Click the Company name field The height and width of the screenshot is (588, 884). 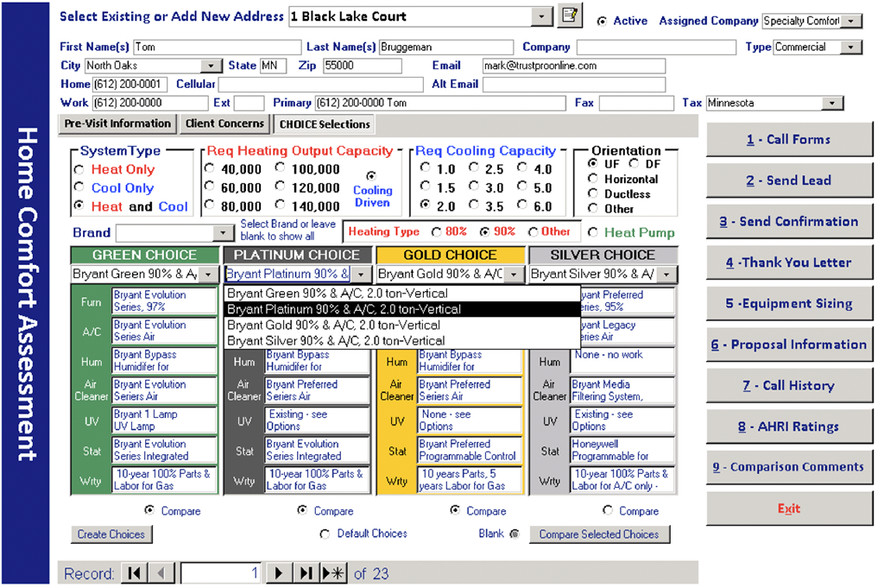point(656,47)
